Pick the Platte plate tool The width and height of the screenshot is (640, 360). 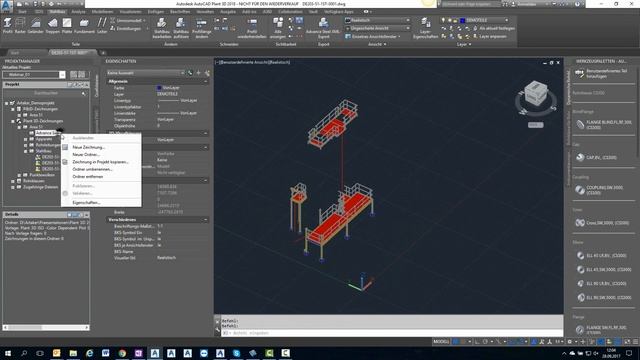point(67,25)
